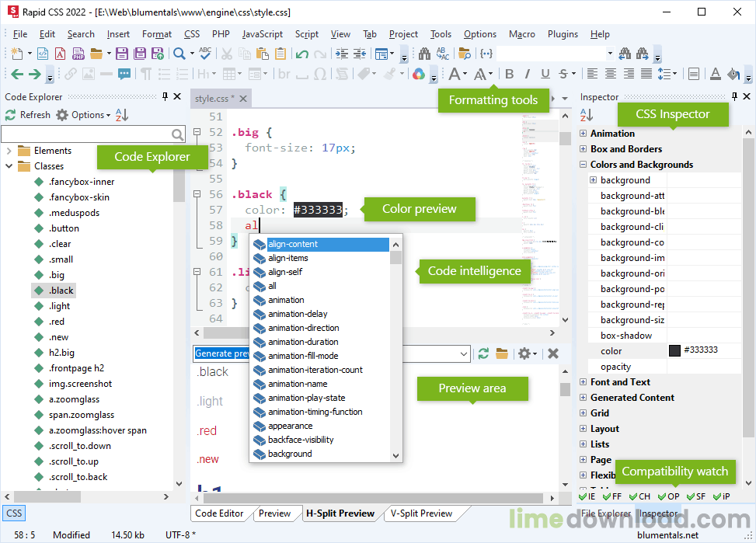Click the center text alignment icon
The height and width of the screenshot is (543, 756).
pos(610,74)
